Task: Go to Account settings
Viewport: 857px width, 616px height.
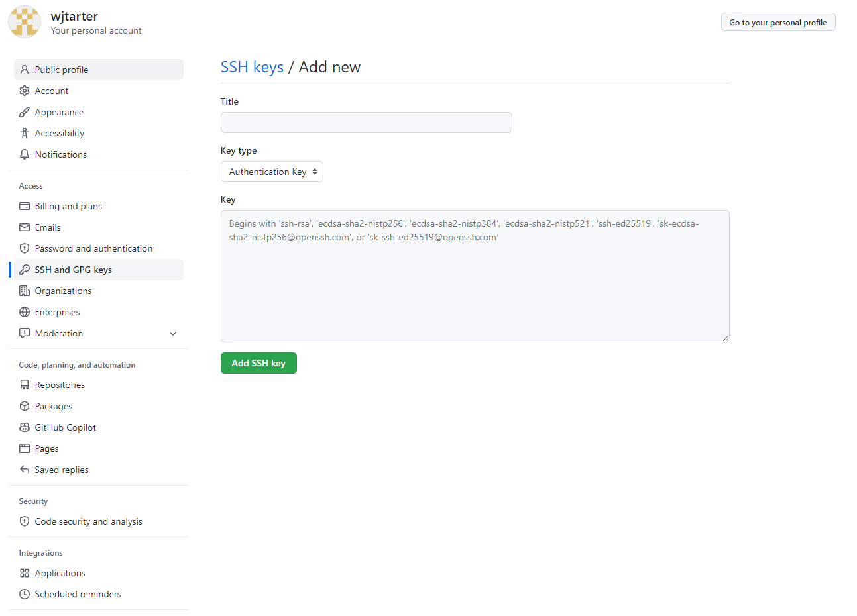Action: pyautogui.click(x=99, y=91)
